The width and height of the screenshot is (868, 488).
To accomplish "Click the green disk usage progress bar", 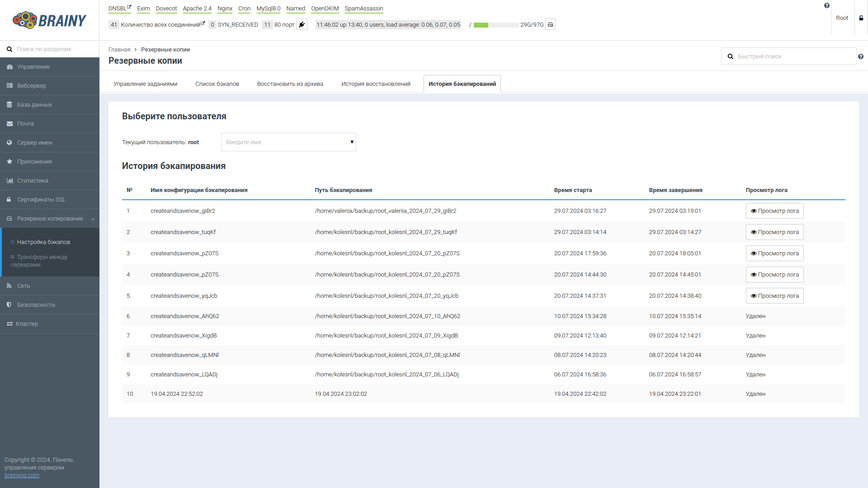I will (x=481, y=25).
